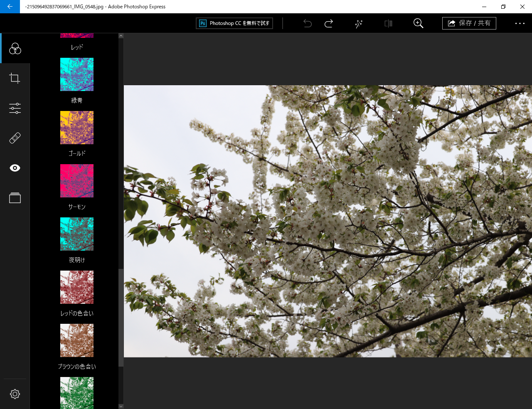The image size is (532, 409).
Task: Click the レッドの色合い filter label
Action: point(77,313)
